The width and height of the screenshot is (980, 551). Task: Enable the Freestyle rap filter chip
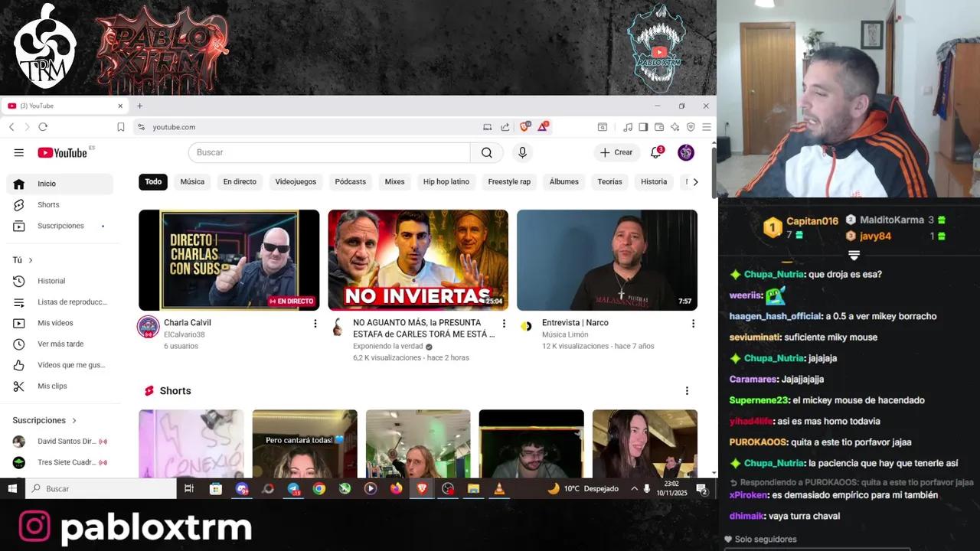pyautogui.click(x=508, y=181)
